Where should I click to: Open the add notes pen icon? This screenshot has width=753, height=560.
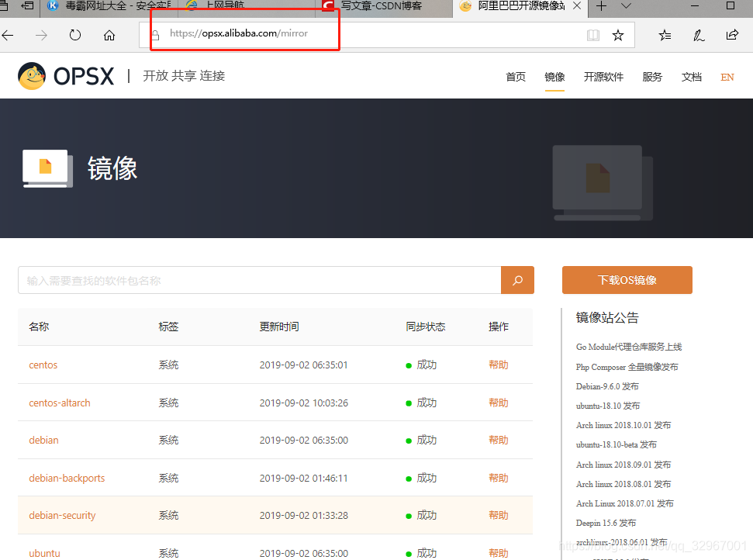(x=699, y=35)
